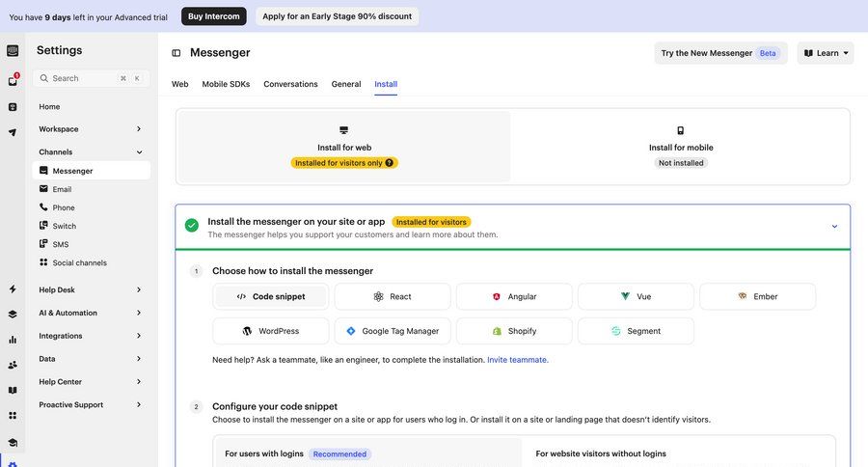Image resolution: width=868 pixels, height=467 pixels.
Task: Switch to the Mobile SDKs tab
Action: coord(226,84)
